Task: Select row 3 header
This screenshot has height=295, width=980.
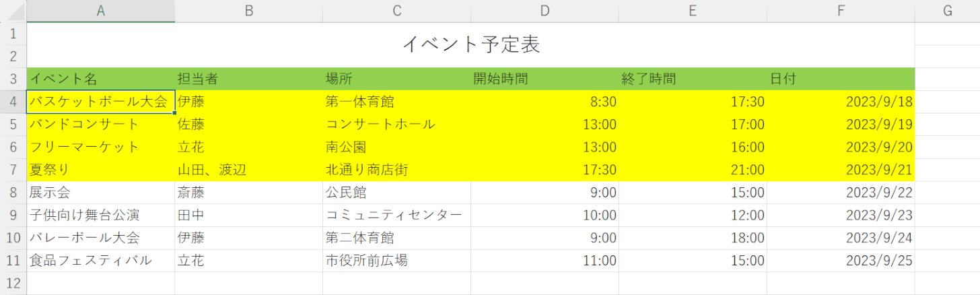Action: pyautogui.click(x=13, y=79)
